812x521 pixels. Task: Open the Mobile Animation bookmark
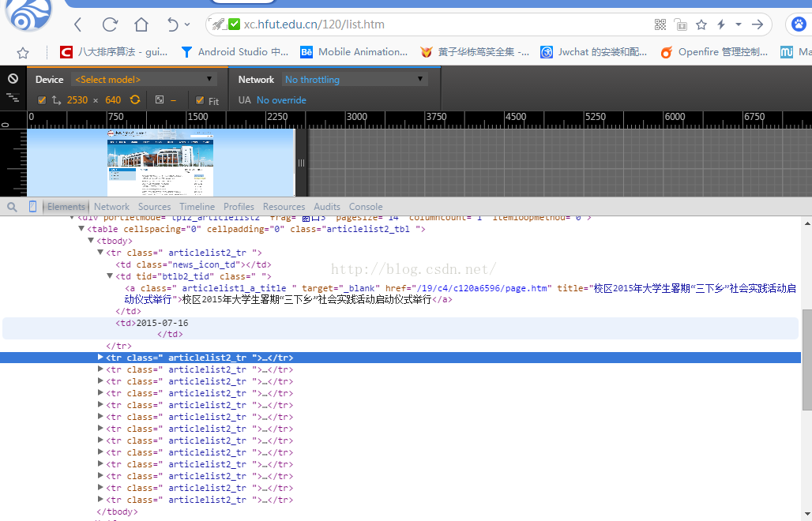pos(354,52)
